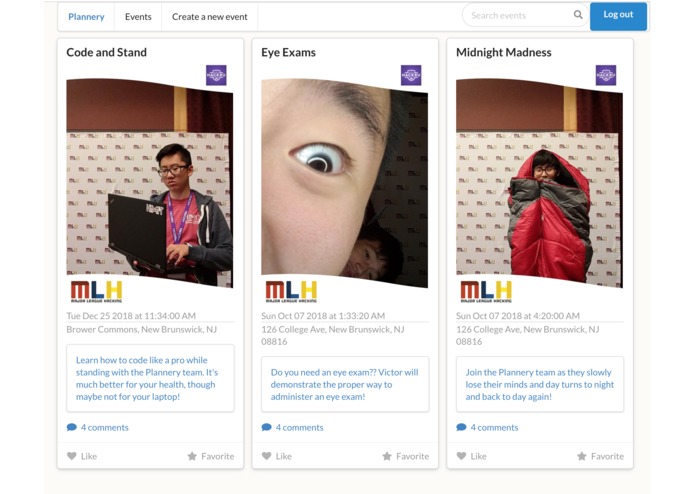Open 4 comments text on Midnight Madness
The image size is (695, 494).
click(494, 428)
